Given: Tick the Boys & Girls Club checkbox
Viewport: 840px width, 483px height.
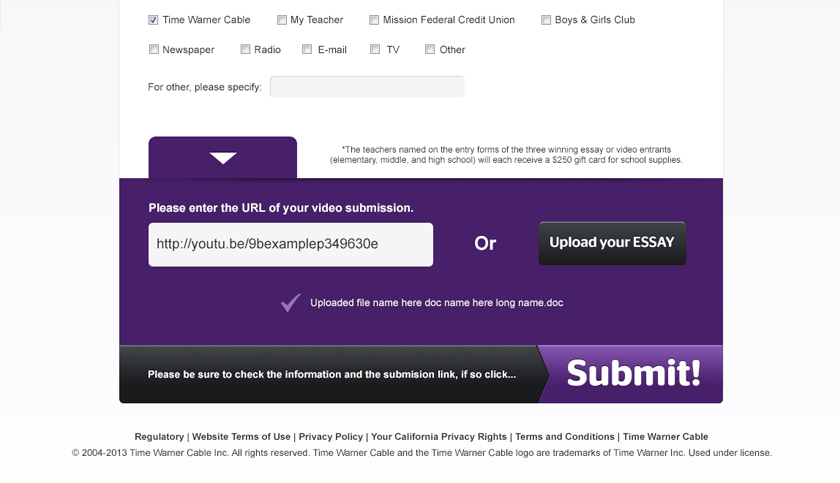Looking at the screenshot, I should [x=546, y=20].
